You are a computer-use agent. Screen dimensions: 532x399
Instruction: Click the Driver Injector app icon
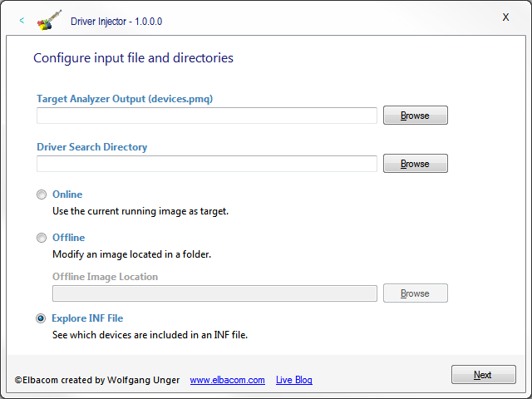[50, 21]
